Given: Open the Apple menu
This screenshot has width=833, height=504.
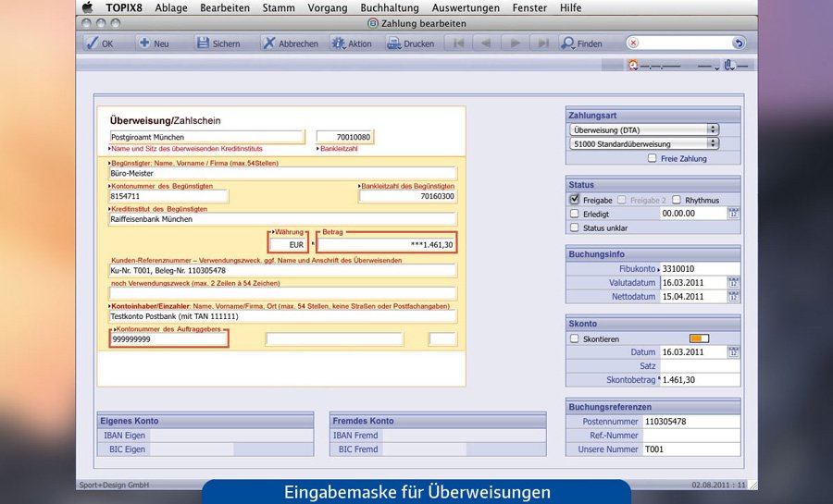Looking at the screenshot, I should (88, 7).
